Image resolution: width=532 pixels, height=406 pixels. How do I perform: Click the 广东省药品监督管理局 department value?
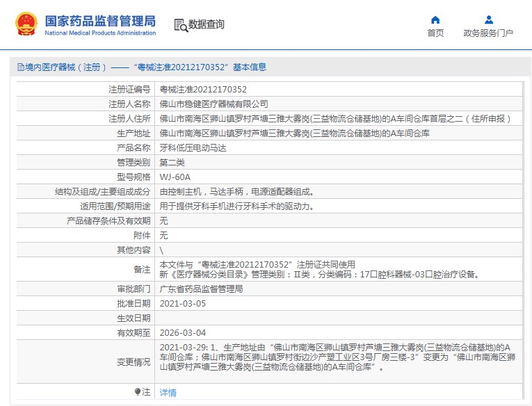pyautogui.click(x=201, y=289)
